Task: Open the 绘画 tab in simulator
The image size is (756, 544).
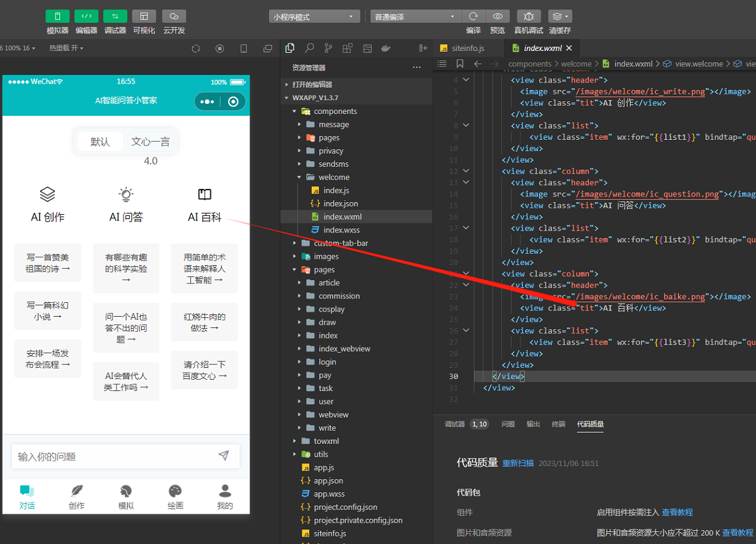Action: pyautogui.click(x=175, y=497)
